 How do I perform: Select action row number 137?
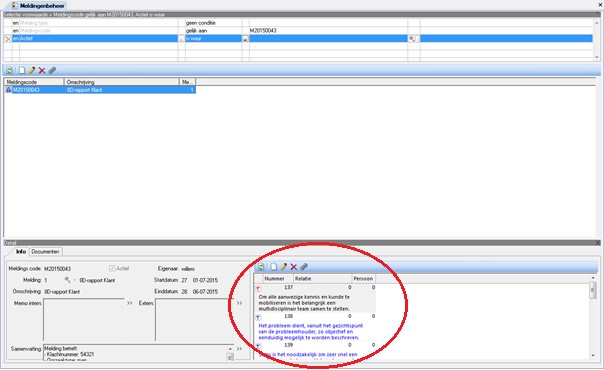pos(315,288)
